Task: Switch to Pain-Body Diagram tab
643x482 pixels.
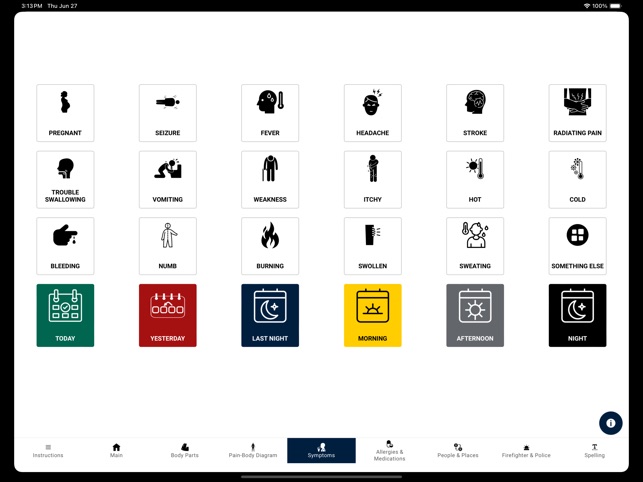Action: point(253,451)
